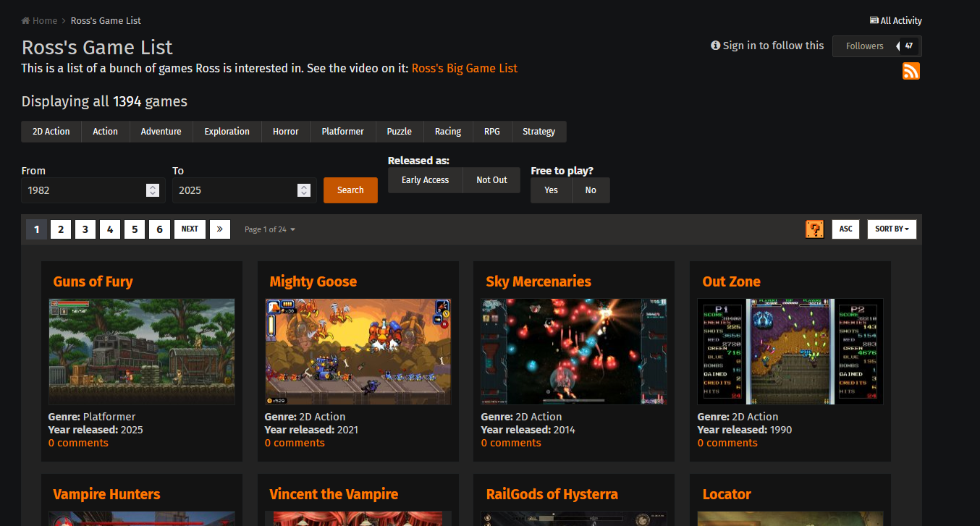The height and width of the screenshot is (526, 980).
Task: Click the orange Search button
Action: 350,190
